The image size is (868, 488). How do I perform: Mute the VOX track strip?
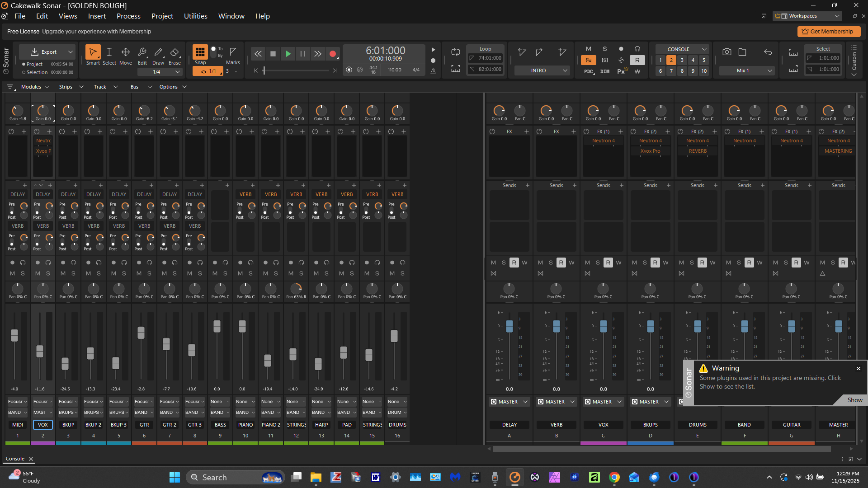[x=38, y=273]
